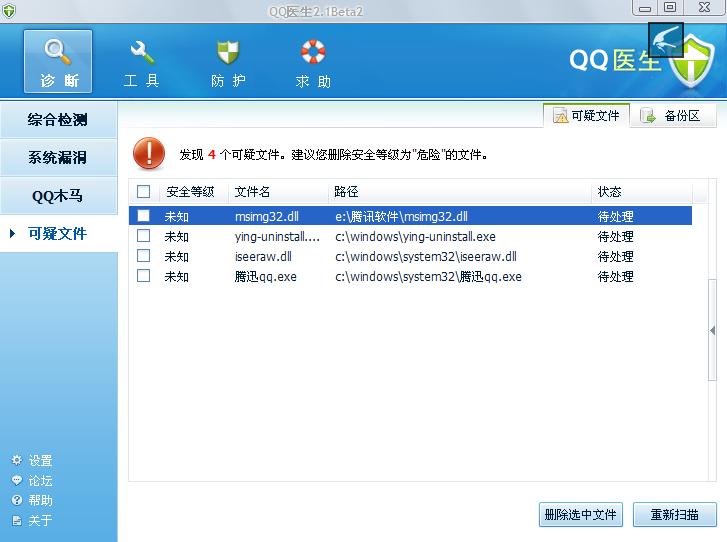Minimize the QQ医生 window
The width and height of the screenshot is (727, 542).
(644, 8)
